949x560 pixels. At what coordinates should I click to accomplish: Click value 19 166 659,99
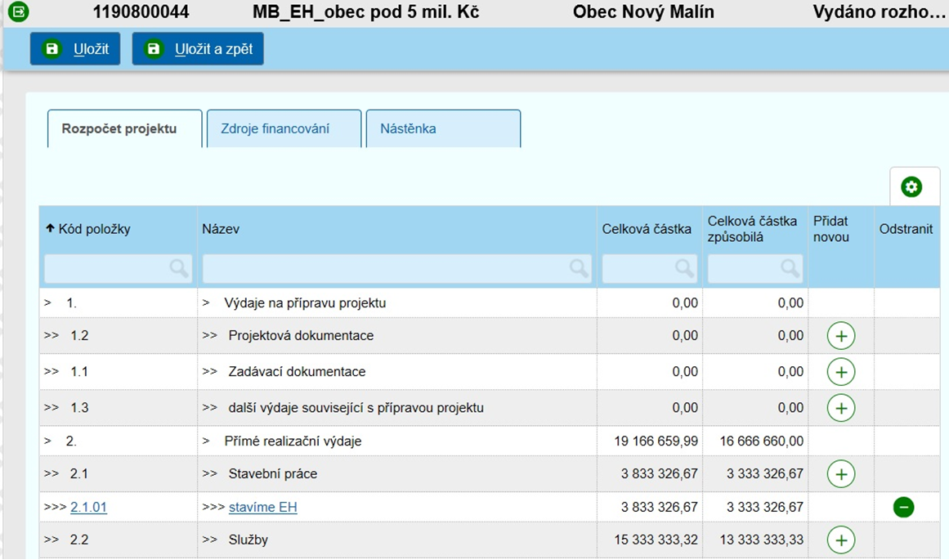tap(656, 441)
